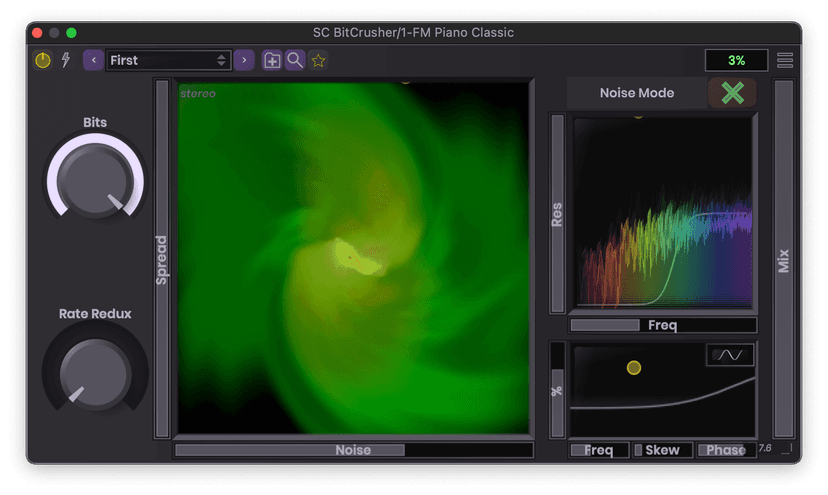Go to previous preset with left arrow

coord(93,60)
